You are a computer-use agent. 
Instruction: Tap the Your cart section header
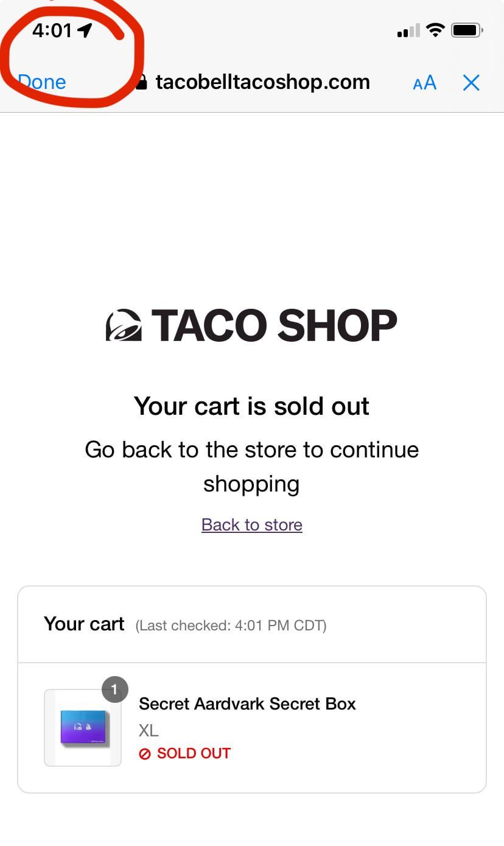click(x=84, y=624)
